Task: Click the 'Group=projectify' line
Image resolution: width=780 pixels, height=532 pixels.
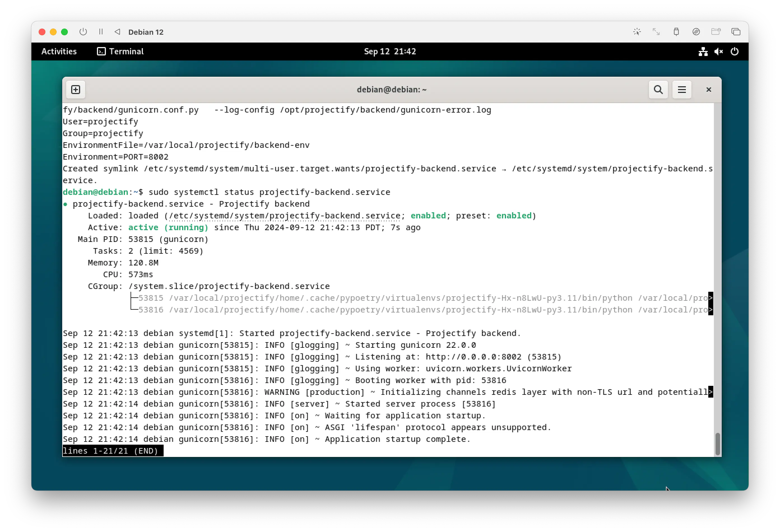Action: [x=103, y=133]
